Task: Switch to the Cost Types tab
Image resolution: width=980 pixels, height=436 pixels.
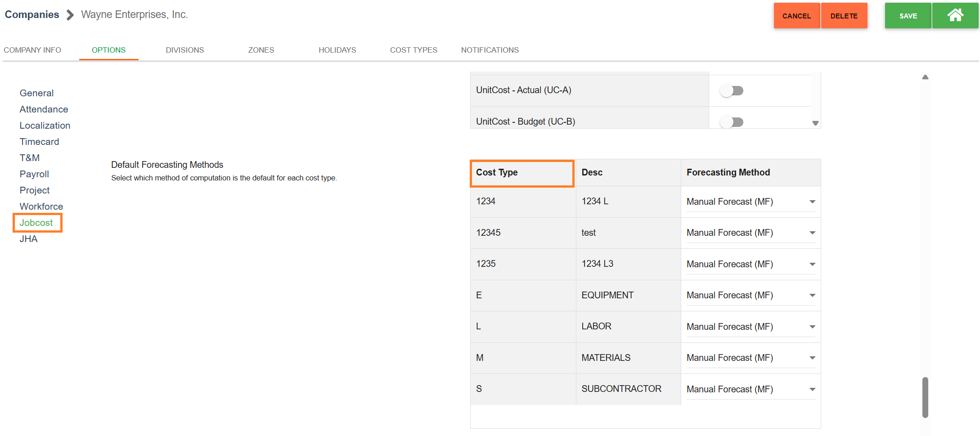Action: (414, 50)
